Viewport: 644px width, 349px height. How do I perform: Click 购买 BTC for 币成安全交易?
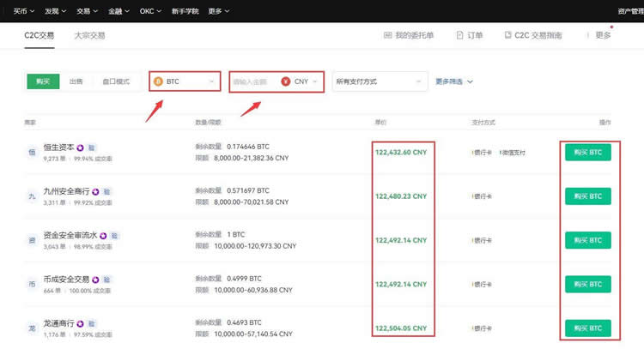(587, 284)
